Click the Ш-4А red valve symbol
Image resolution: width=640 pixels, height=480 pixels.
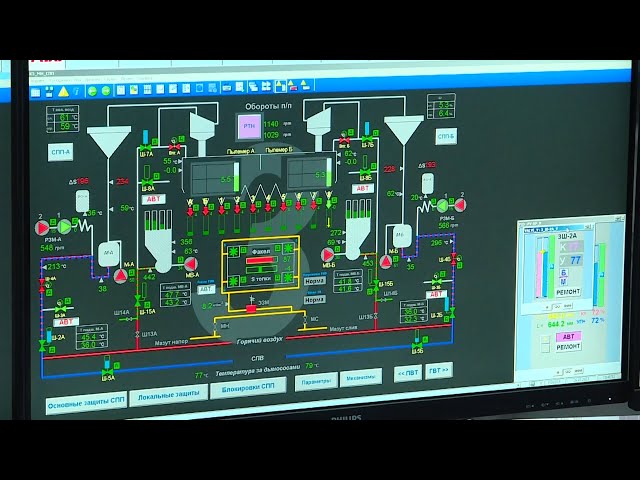tap(42, 285)
